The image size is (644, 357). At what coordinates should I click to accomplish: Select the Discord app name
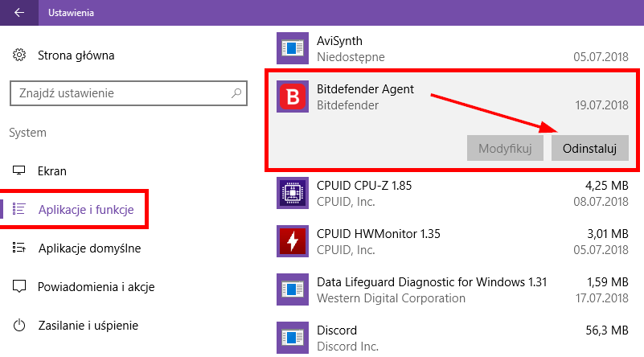337,330
